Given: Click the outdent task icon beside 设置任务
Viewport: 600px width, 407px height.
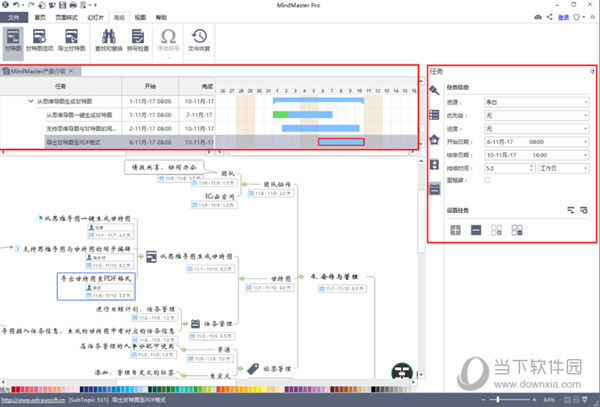Looking at the screenshot, I should [x=571, y=210].
